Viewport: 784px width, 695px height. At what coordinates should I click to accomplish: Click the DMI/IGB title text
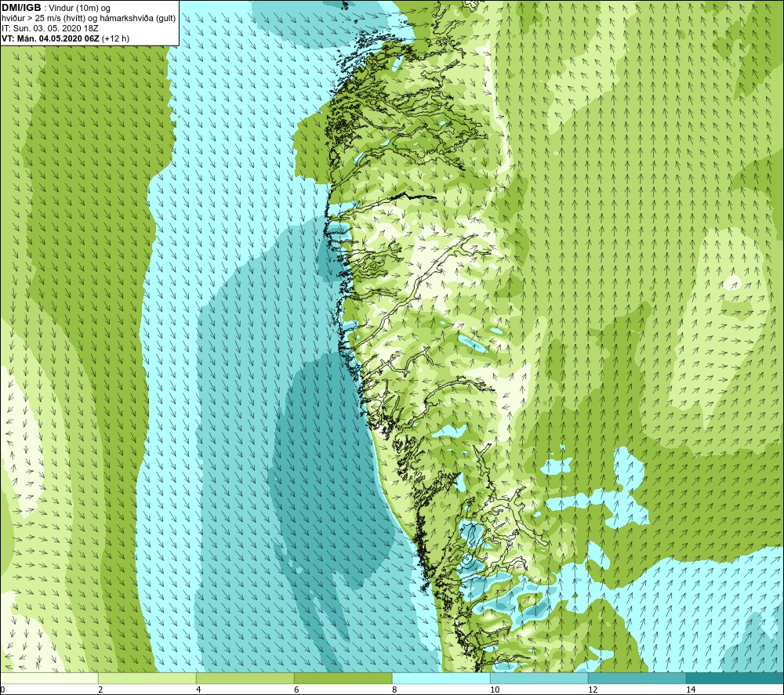21,8
